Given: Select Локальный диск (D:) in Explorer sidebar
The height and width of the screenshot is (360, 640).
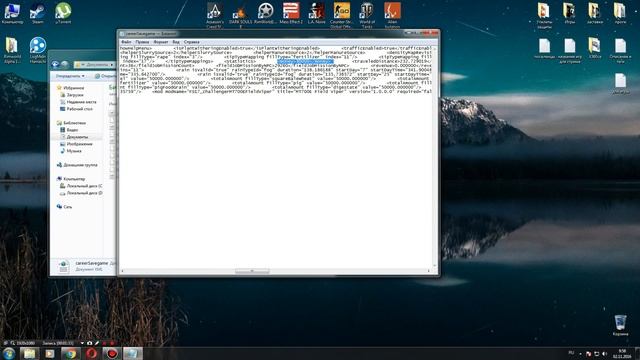Looking at the screenshot, I should click(x=81, y=193).
